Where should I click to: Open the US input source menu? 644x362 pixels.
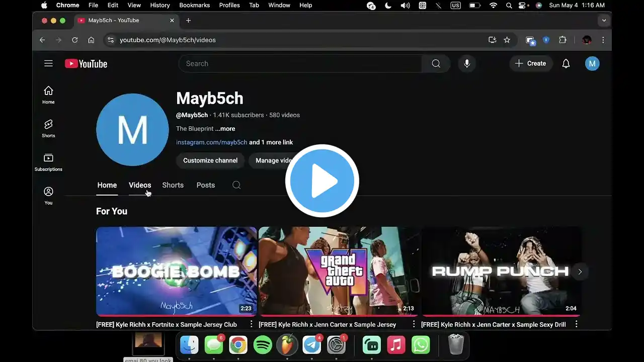point(455,6)
